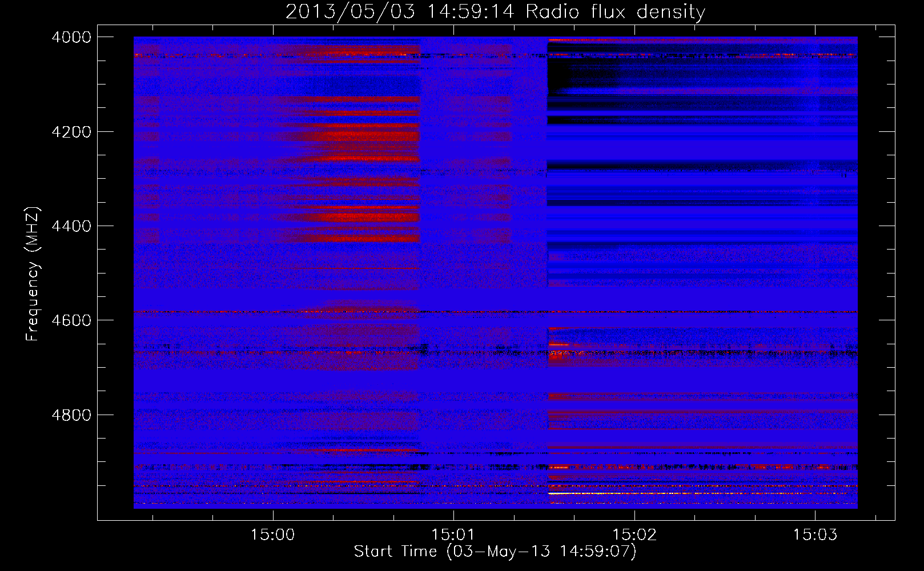Click the '15:02' time tick label
The height and width of the screenshot is (571, 924).
click(634, 534)
